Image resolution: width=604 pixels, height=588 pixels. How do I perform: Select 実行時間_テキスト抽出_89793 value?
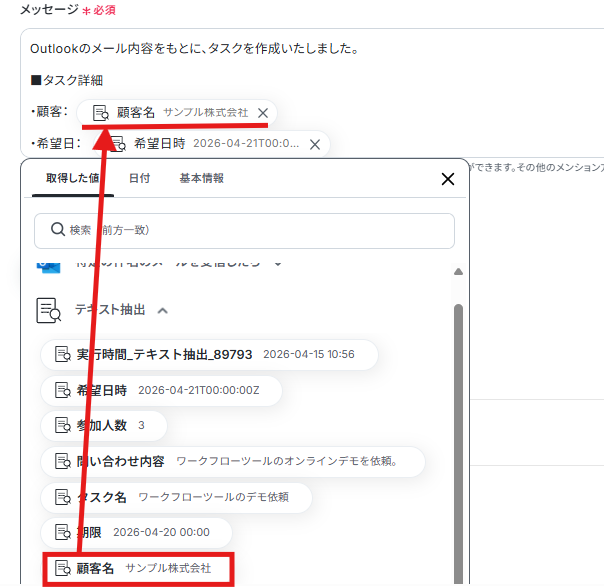[209, 354]
